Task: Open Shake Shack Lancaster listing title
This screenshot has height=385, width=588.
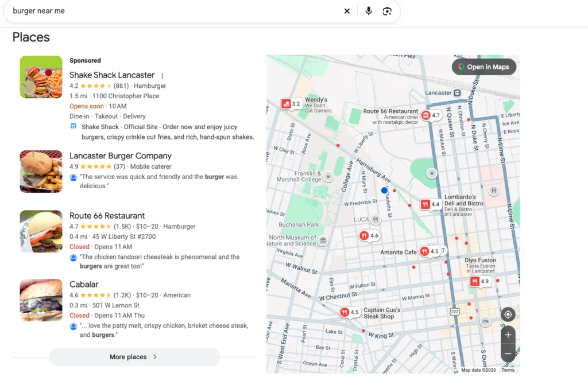Action: (x=112, y=75)
